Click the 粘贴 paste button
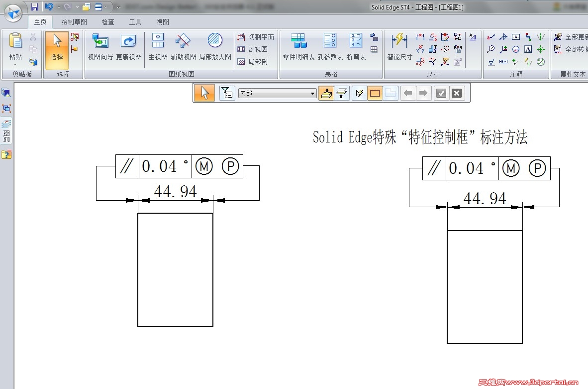 pyautogui.click(x=16, y=46)
